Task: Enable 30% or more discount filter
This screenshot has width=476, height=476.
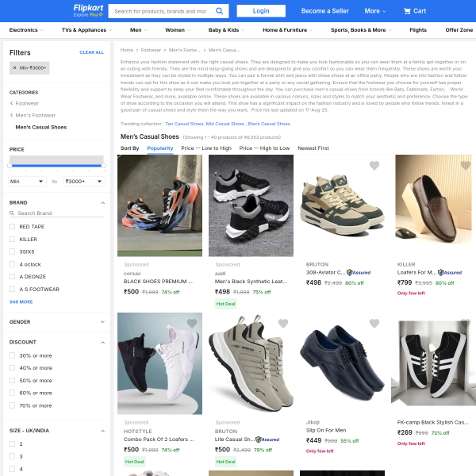Action: (x=12, y=355)
